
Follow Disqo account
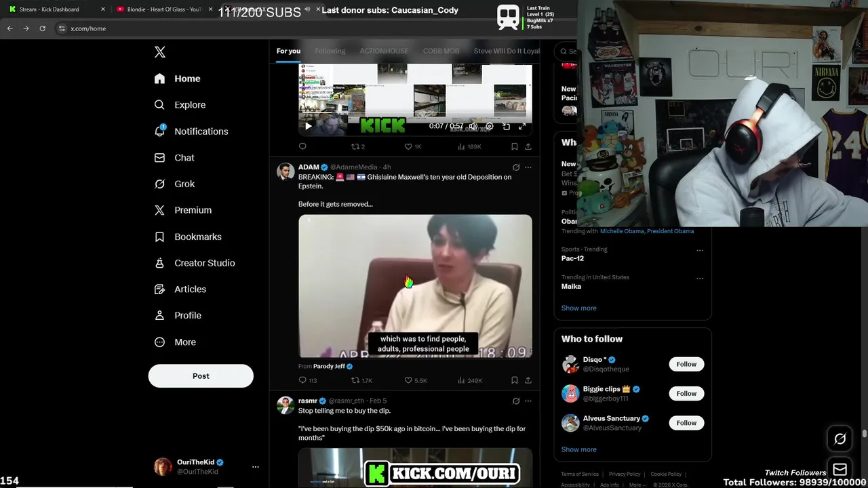coord(686,364)
